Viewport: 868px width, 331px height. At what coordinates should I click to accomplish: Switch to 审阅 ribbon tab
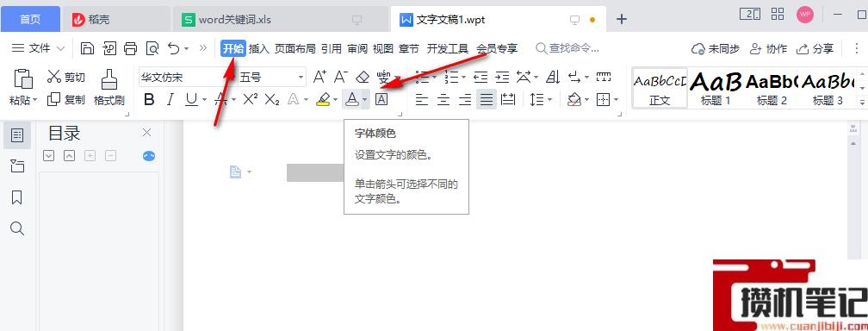click(x=357, y=49)
